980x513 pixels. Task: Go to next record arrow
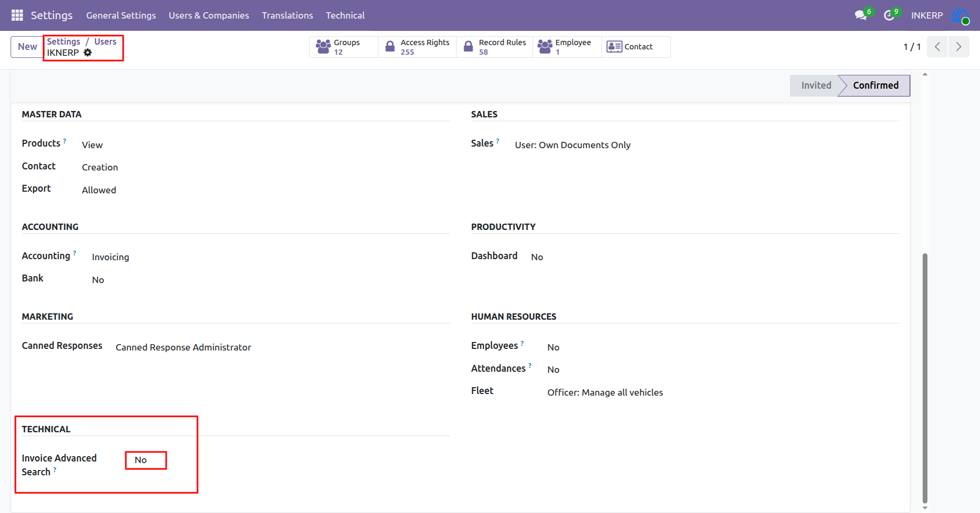click(959, 47)
